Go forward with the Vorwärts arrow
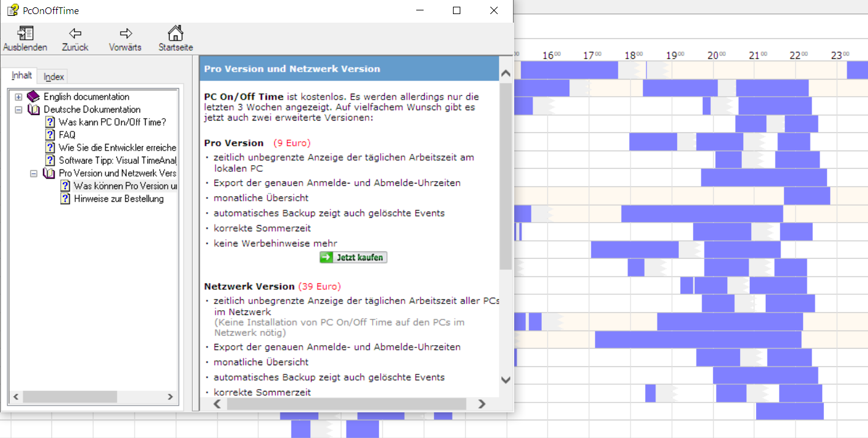Viewport: 868px width, 438px height. (125, 33)
